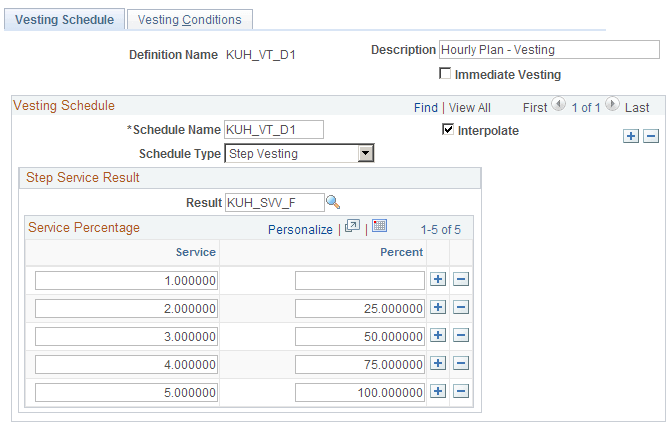Jump to Last schedule row
Screen dimensions: 672x427
click(x=637, y=108)
